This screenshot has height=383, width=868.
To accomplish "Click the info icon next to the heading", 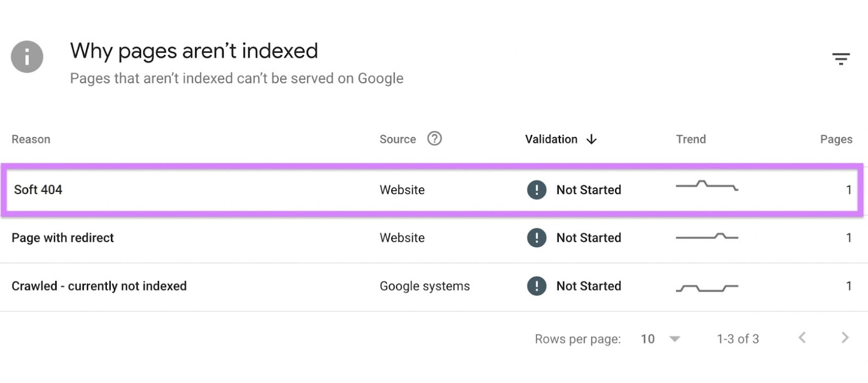I will pyautogui.click(x=27, y=56).
